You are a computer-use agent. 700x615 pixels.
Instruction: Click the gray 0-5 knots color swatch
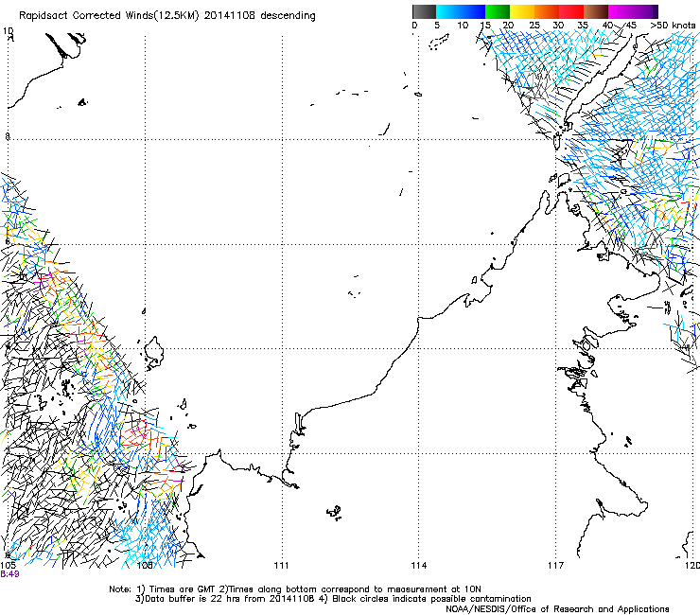(424, 11)
